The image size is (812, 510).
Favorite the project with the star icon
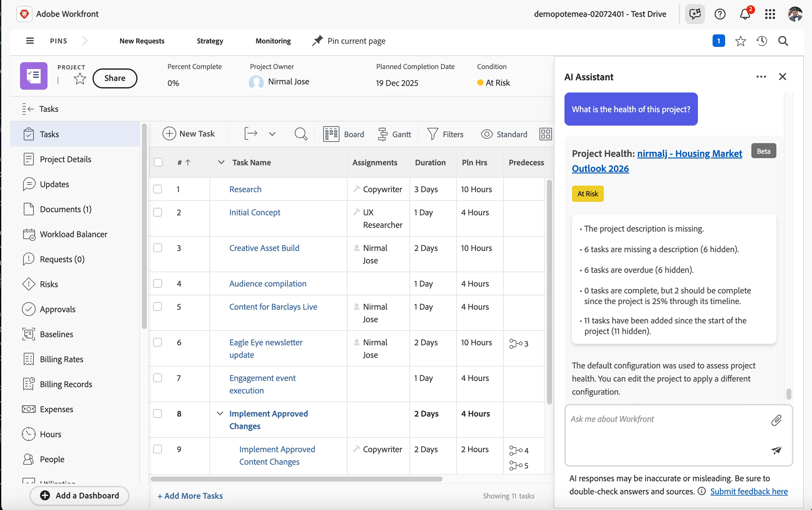coord(80,79)
